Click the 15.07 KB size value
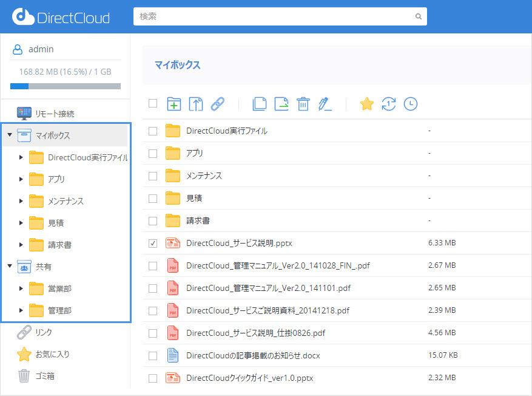Viewport: 532px width, 396px height. 443,355
